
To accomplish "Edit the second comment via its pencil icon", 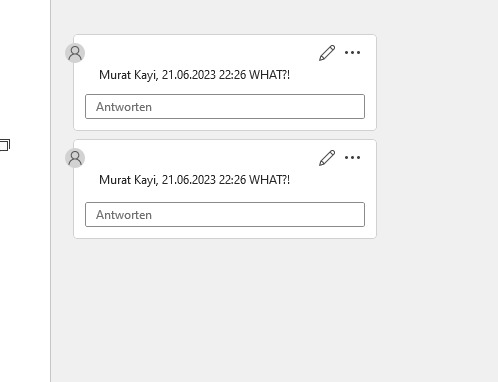I will coord(327,158).
